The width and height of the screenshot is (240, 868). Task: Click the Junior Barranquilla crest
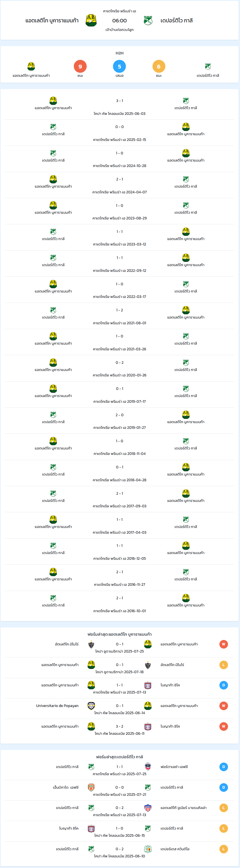[x=148, y=808]
